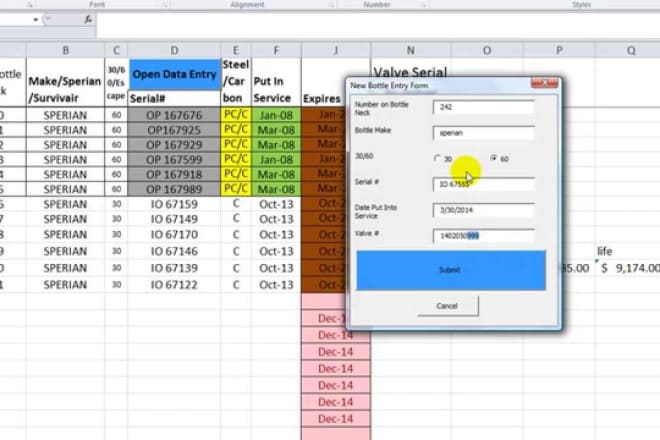Click PC/C cell in OP 167989 row
Viewport: 660px width, 440px height.
236,189
